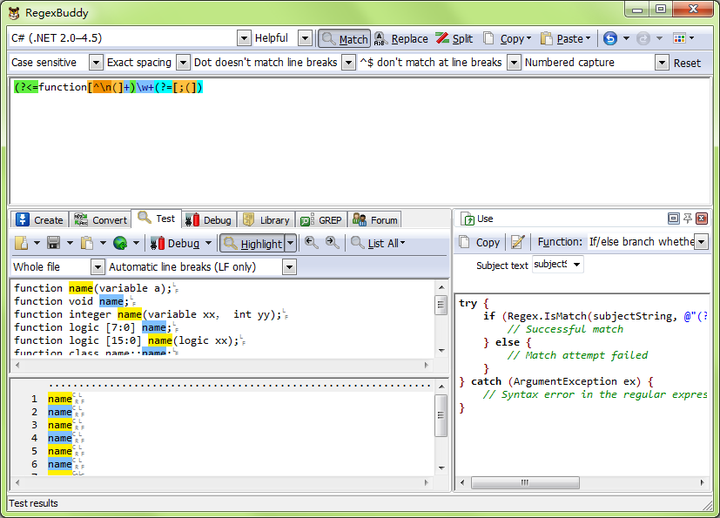
Task: Open dropdown arrow beside Numbered capture
Action: [662, 62]
